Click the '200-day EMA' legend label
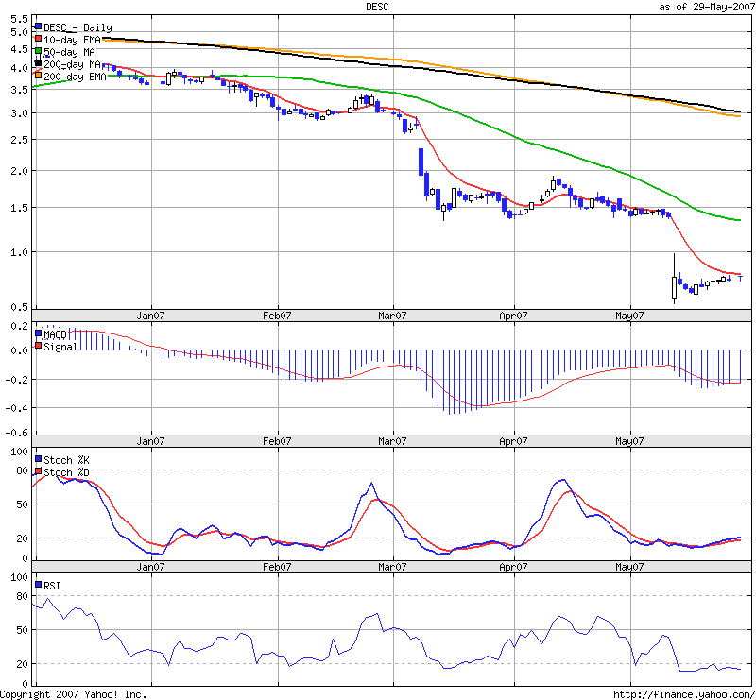The width and height of the screenshot is (756, 700). click(75, 77)
